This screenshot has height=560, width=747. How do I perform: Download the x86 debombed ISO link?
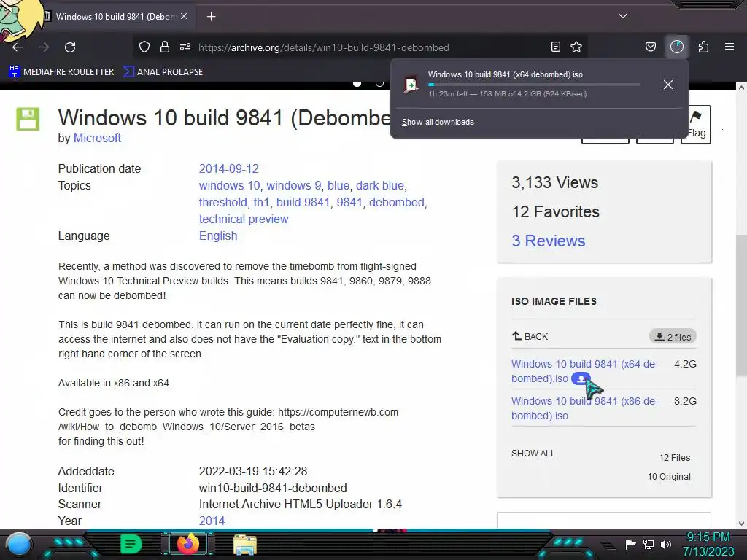585,408
